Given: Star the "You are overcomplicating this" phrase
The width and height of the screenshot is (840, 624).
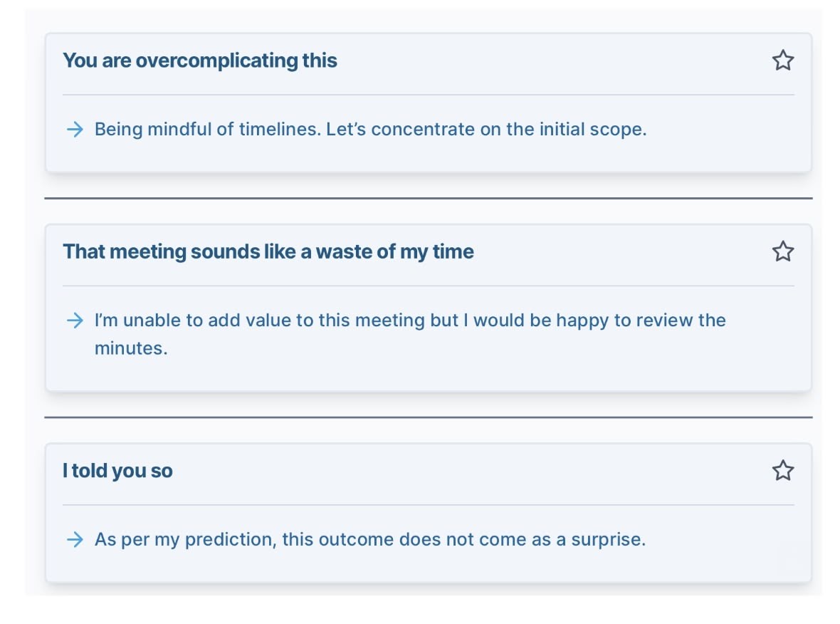Looking at the screenshot, I should coord(782,61).
